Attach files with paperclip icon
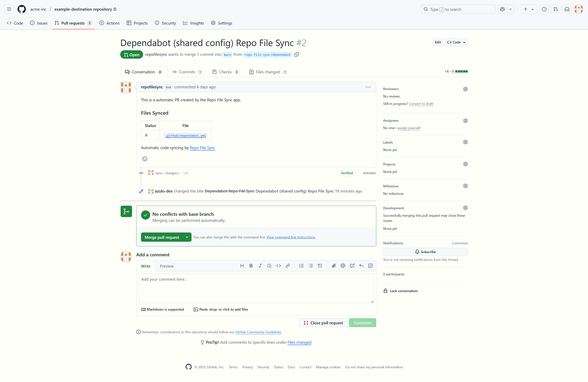 (x=334, y=266)
